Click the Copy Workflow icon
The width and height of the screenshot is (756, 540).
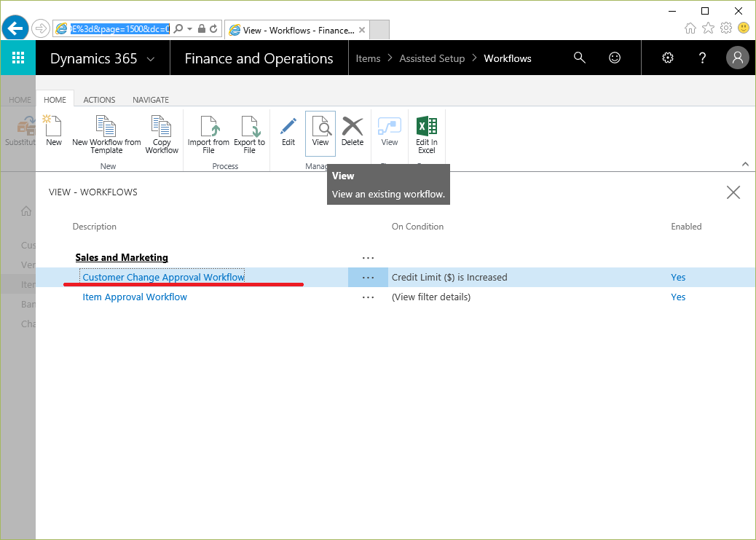coord(162,135)
